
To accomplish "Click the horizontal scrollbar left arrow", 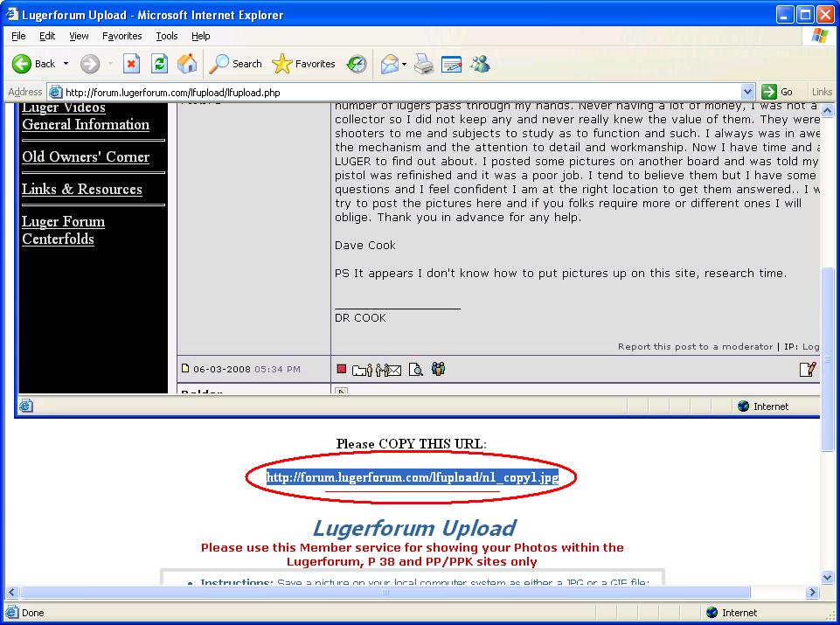I will (11, 593).
